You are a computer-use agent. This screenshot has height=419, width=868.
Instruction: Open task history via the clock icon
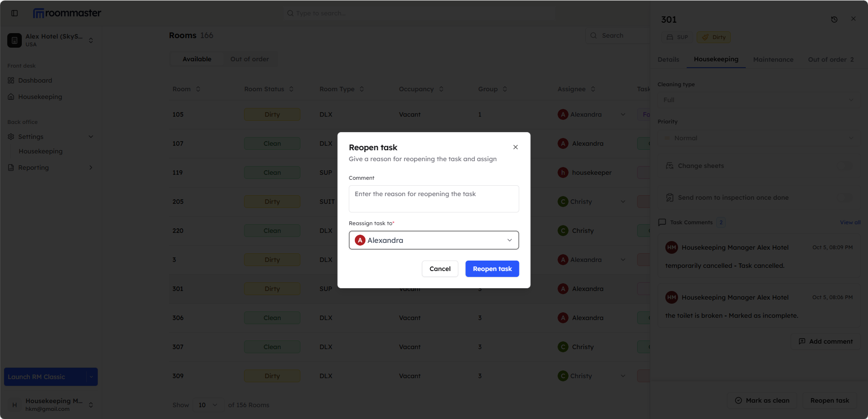pos(835,19)
